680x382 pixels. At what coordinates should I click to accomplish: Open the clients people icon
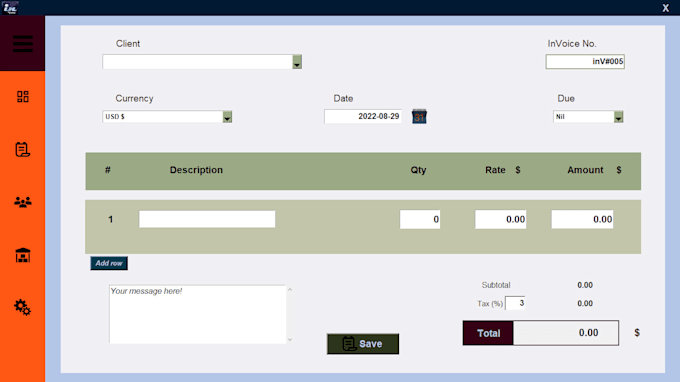(23, 202)
